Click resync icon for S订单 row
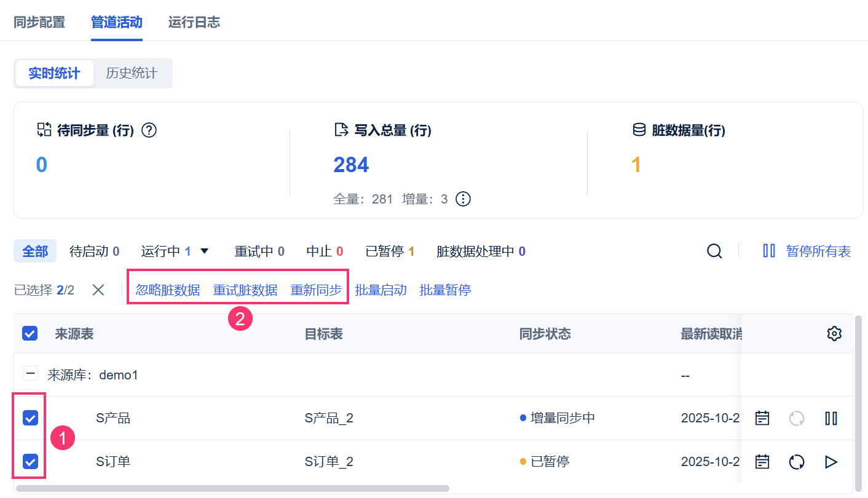Viewport: 868px width, 498px height. pos(797,462)
